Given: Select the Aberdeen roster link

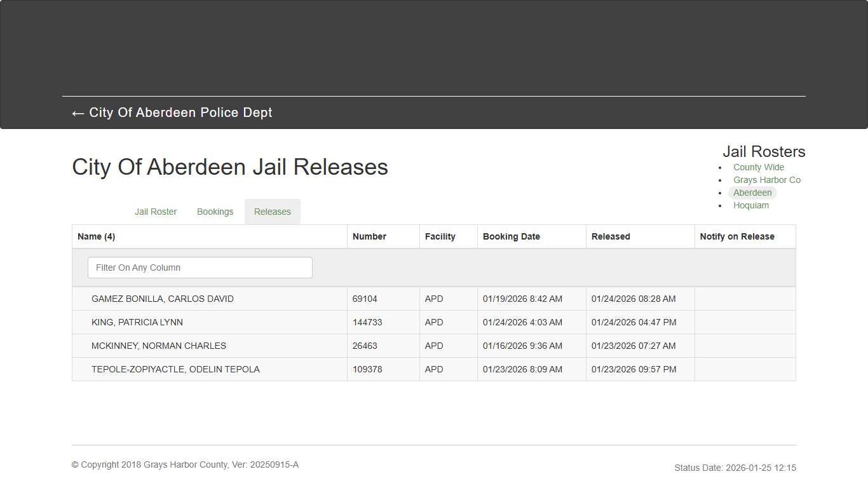Looking at the screenshot, I should (x=752, y=193).
